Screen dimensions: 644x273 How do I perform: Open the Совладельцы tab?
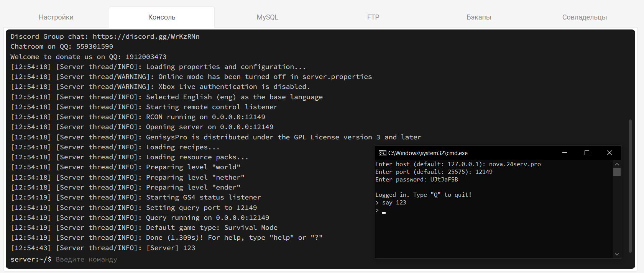(584, 17)
